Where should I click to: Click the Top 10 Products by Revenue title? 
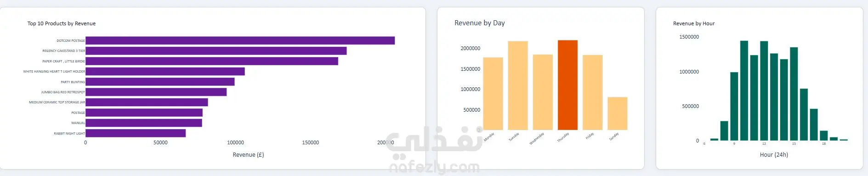pyautogui.click(x=62, y=23)
